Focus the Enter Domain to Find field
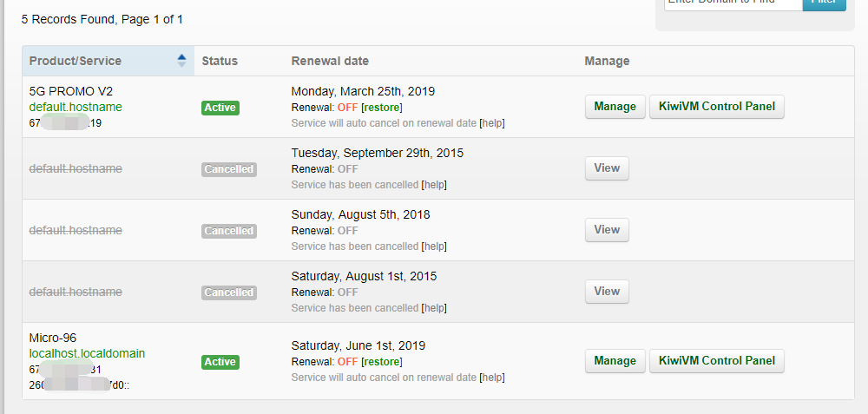 click(x=733, y=3)
